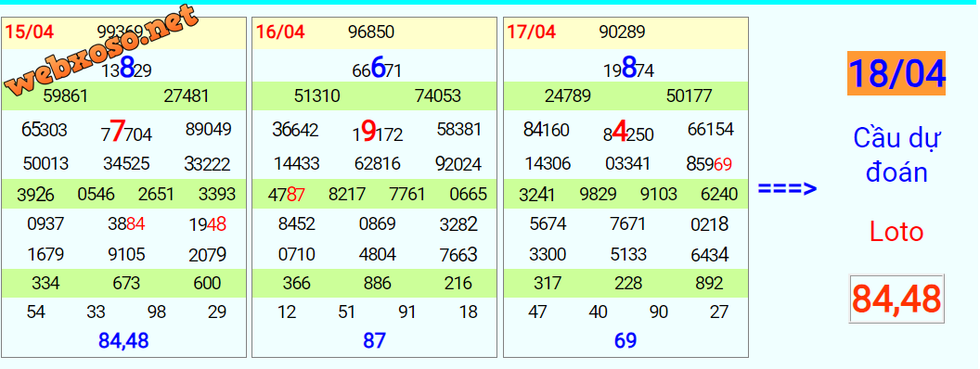This screenshot has height=369, width=980.
Task: Click the two-digit prize 12
Action: [286, 312]
